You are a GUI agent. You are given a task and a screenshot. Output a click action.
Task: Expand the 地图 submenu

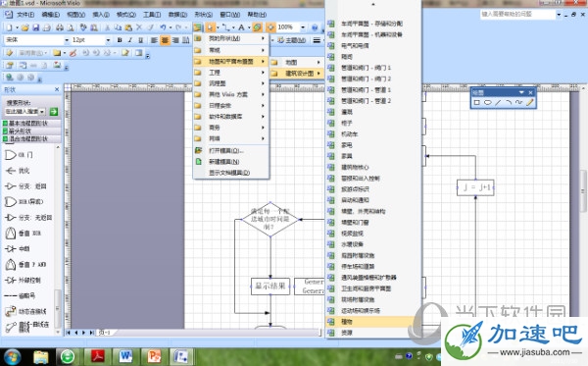pyautogui.click(x=296, y=63)
